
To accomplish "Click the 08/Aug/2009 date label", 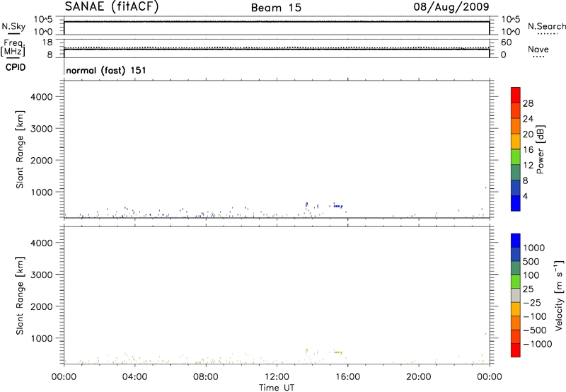I will tap(451, 7).
